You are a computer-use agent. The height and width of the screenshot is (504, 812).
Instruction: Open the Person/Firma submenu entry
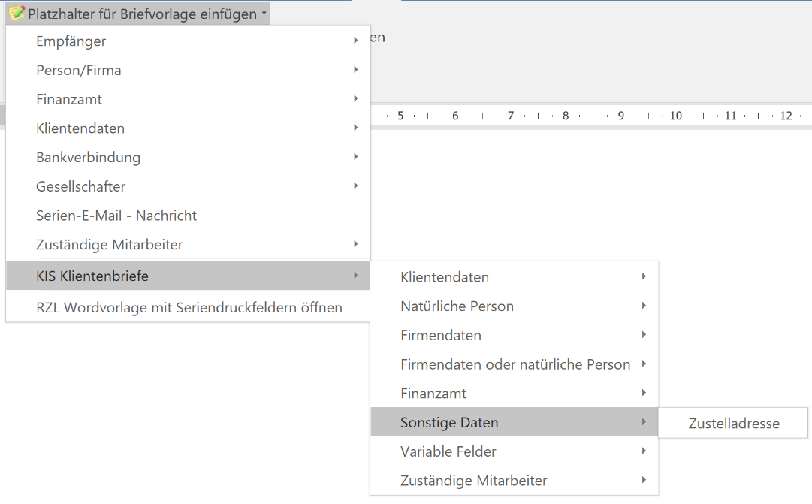(x=79, y=71)
